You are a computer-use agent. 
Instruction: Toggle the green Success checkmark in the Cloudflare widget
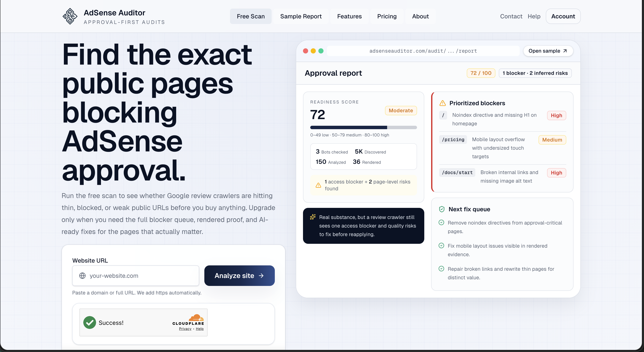(x=89, y=322)
